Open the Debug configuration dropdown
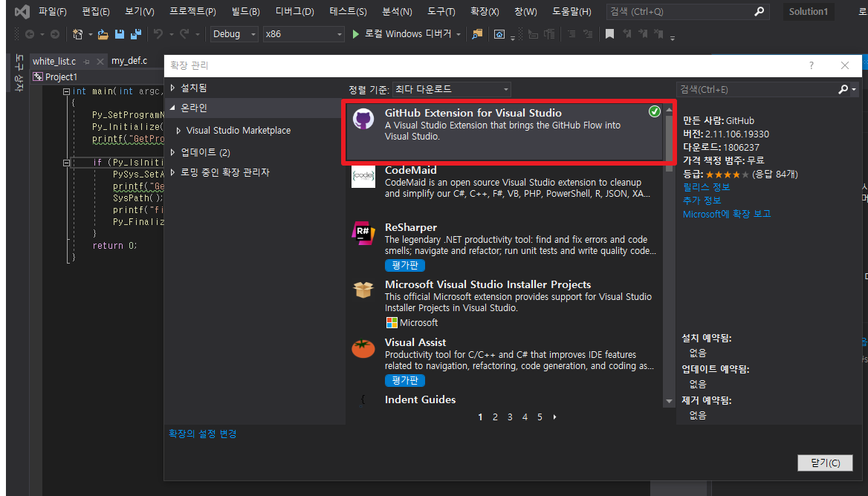The height and width of the screenshot is (496, 868). (234, 34)
